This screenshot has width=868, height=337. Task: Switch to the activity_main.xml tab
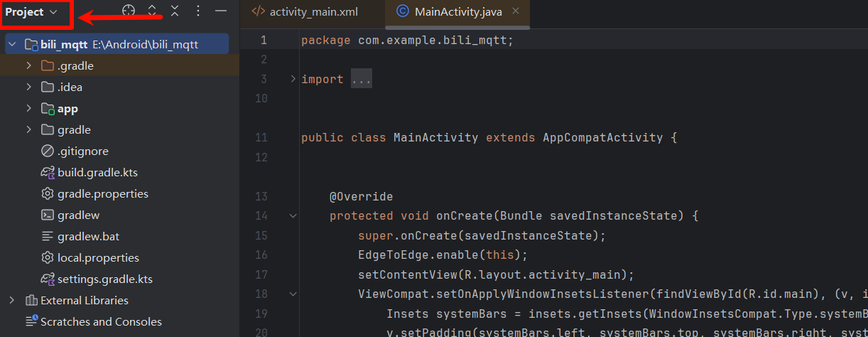point(314,11)
